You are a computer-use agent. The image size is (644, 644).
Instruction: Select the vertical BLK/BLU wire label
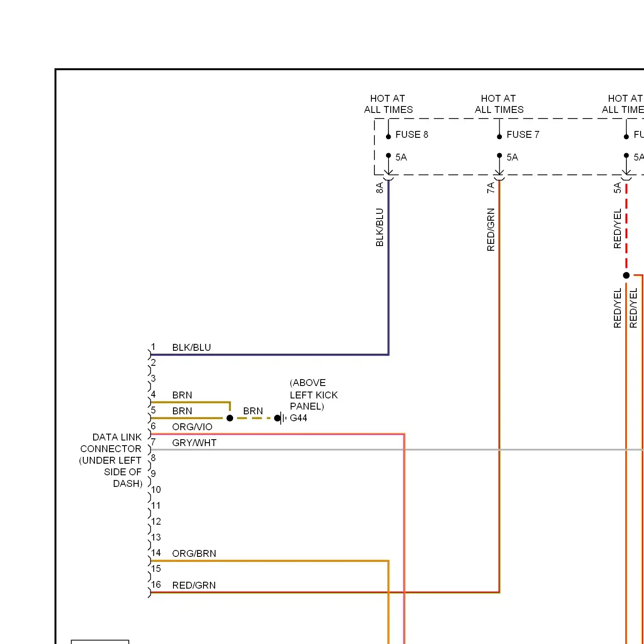coord(380,227)
